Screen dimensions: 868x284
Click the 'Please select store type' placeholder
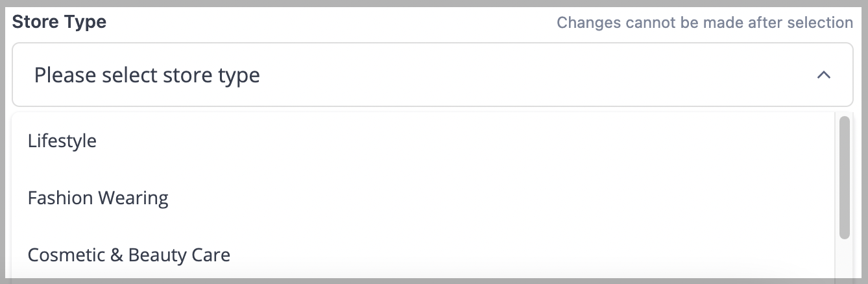click(x=147, y=75)
